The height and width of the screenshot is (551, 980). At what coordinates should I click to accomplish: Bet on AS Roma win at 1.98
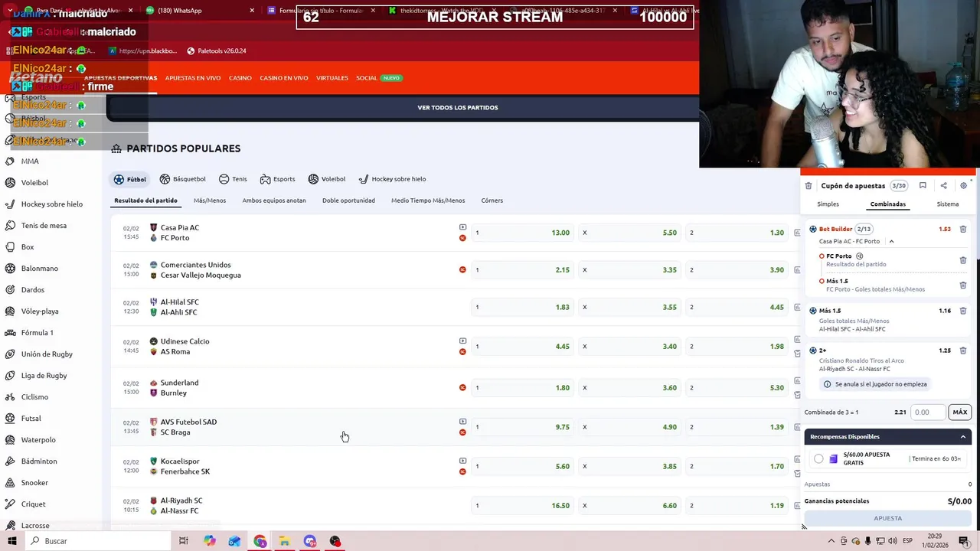(737, 347)
